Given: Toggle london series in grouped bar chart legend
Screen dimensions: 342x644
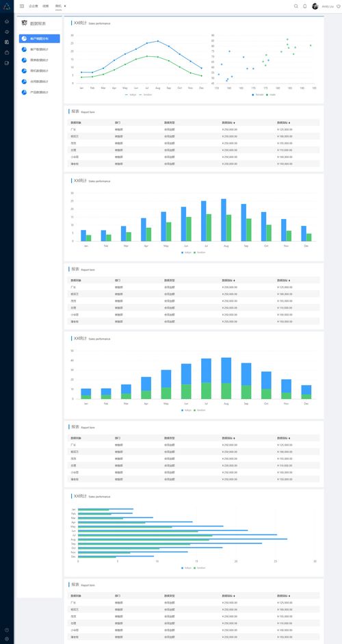Looking at the screenshot, I should coord(200,252).
